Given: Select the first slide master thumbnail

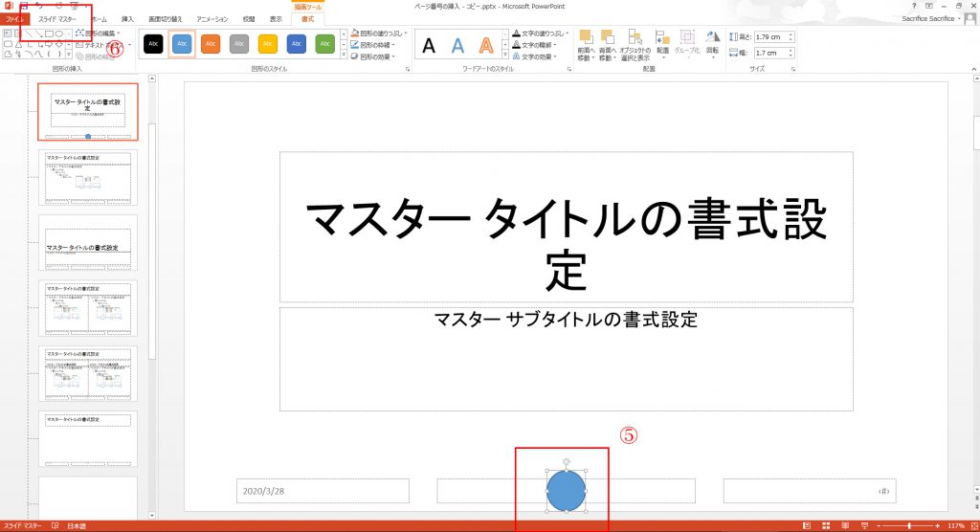Looking at the screenshot, I should tap(87, 112).
